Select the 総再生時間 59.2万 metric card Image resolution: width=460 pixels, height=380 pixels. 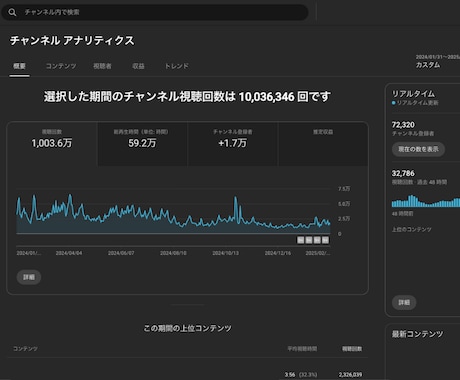pos(142,144)
